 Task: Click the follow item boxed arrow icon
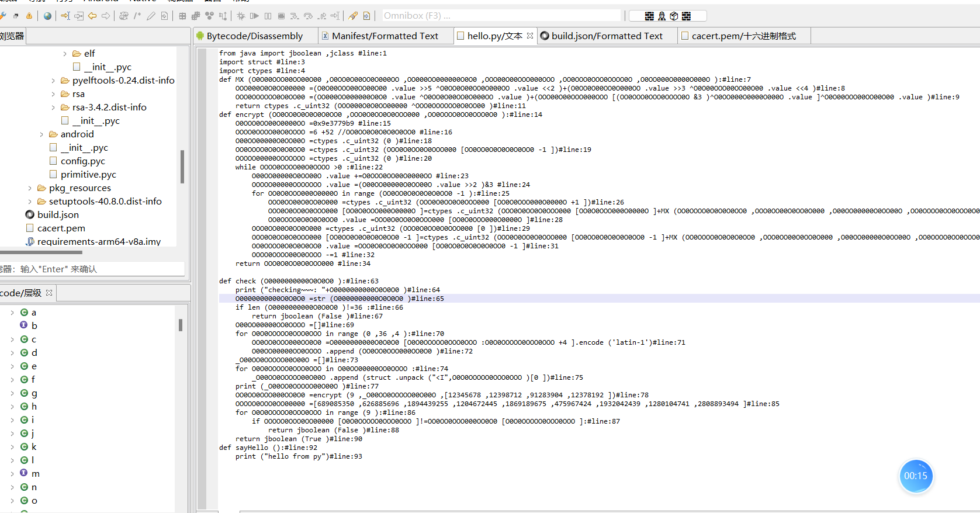point(79,16)
